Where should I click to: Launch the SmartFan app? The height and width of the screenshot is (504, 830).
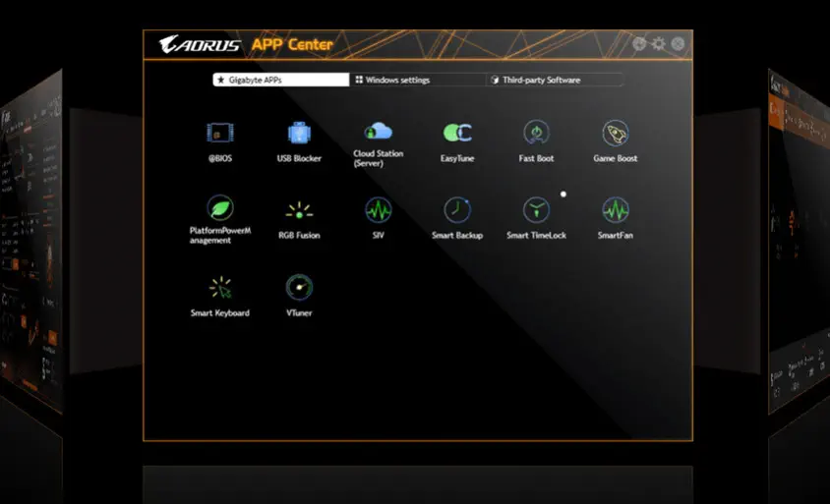click(615, 210)
